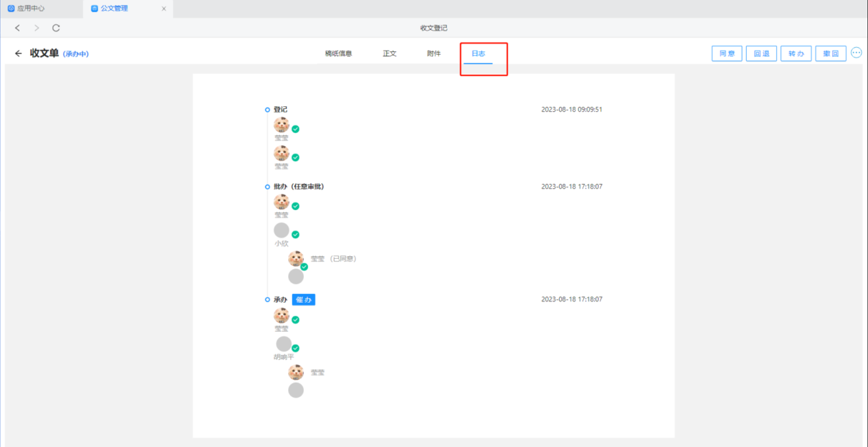Click the refresh icon in navigation bar

[x=56, y=28]
